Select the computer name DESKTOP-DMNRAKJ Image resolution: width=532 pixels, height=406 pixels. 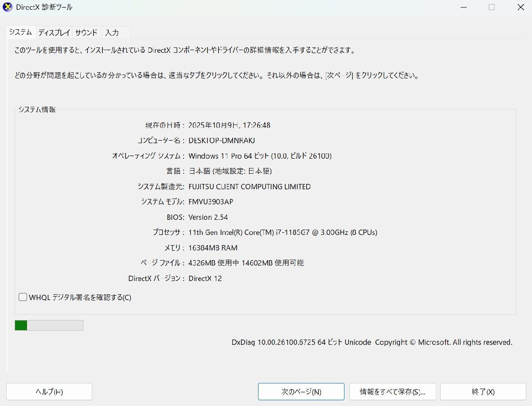click(222, 141)
